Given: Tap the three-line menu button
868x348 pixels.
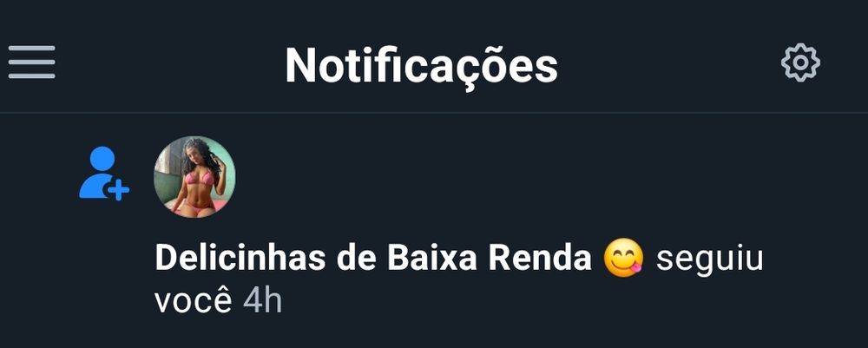Looking at the screenshot, I should tap(31, 62).
